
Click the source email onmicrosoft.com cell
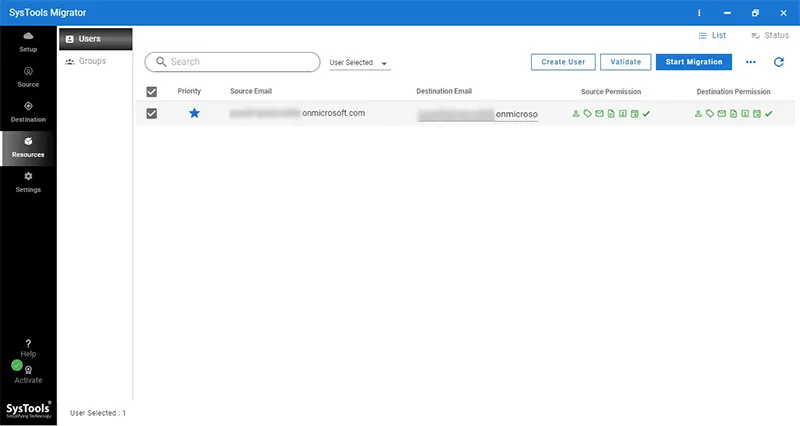pos(297,113)
